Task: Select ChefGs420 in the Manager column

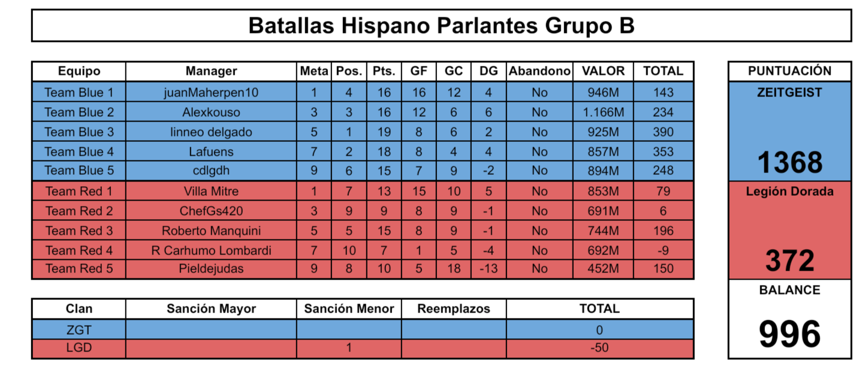Action: tap(211, 211)
